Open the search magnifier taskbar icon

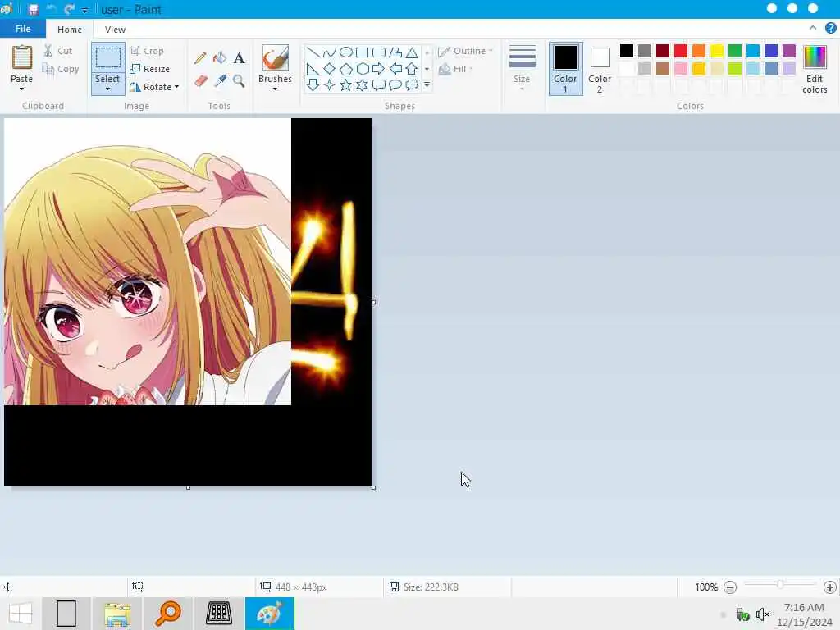coord(167,614)
